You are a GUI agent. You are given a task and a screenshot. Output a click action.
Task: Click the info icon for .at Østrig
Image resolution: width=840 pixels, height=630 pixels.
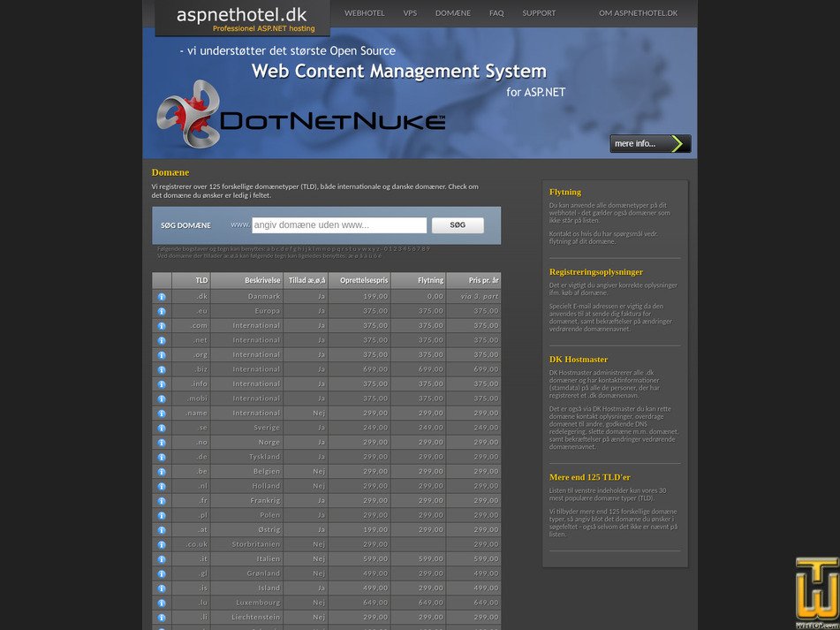[x=162, y=530]
